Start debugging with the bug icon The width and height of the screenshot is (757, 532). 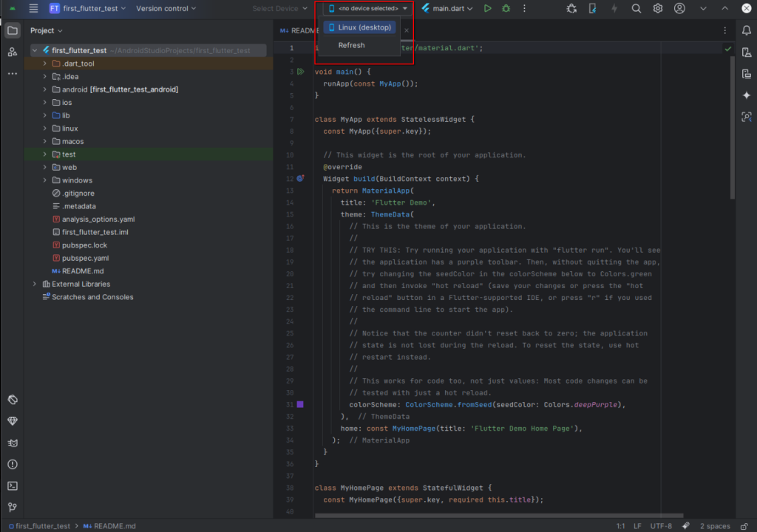click(x=506, y=8)
